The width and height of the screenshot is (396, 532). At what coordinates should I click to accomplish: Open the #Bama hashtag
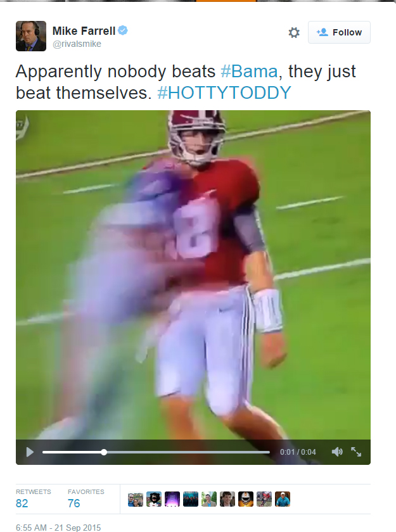coord(249,71)
